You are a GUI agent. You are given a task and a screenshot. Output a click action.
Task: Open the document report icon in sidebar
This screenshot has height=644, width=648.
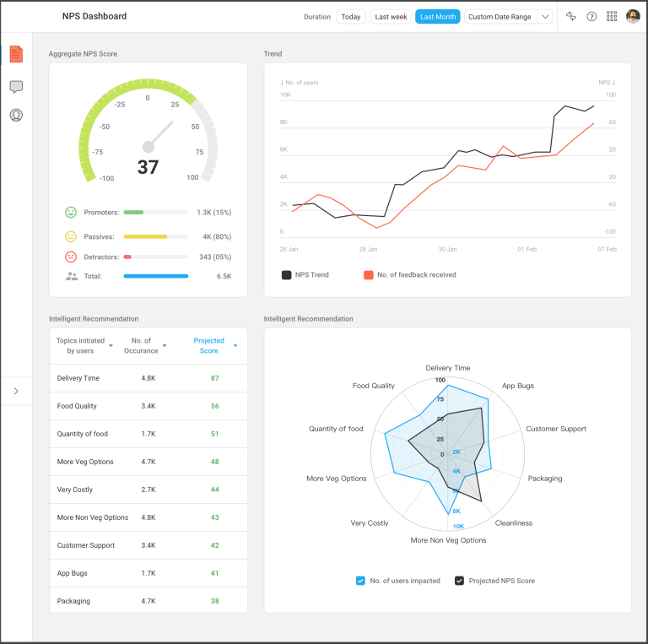[16, 54]
